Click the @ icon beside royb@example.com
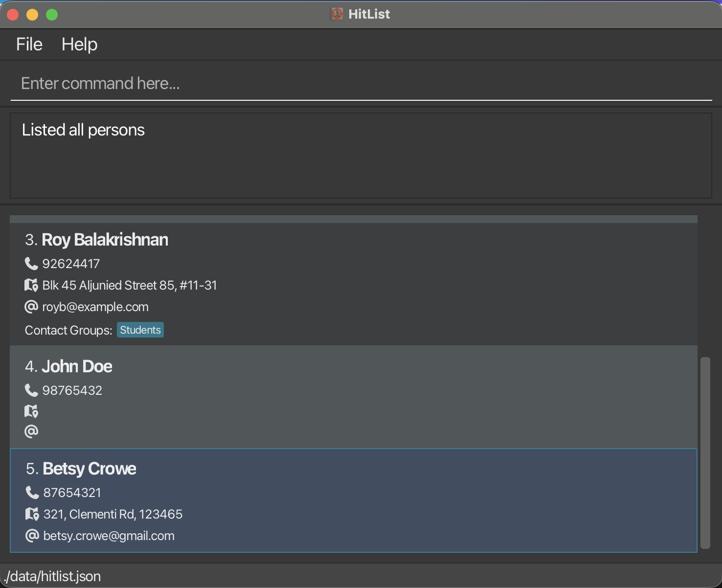Viewport: 722px width, 588px height. 31,307
